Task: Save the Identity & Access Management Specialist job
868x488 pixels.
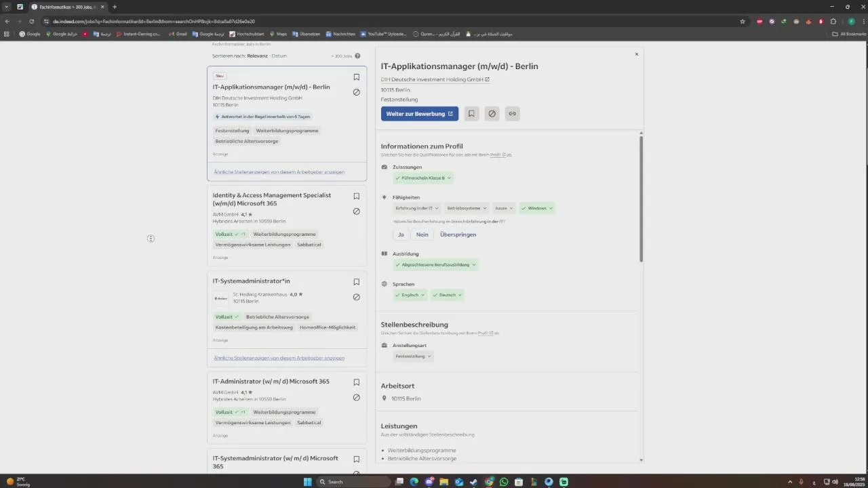Action: (356, 197)
